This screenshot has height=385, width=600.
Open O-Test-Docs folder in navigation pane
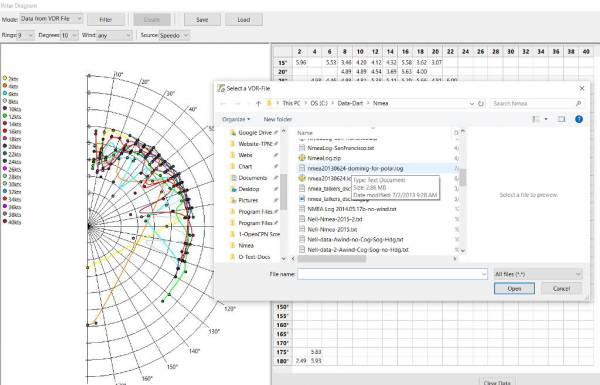tap(254, 257)
